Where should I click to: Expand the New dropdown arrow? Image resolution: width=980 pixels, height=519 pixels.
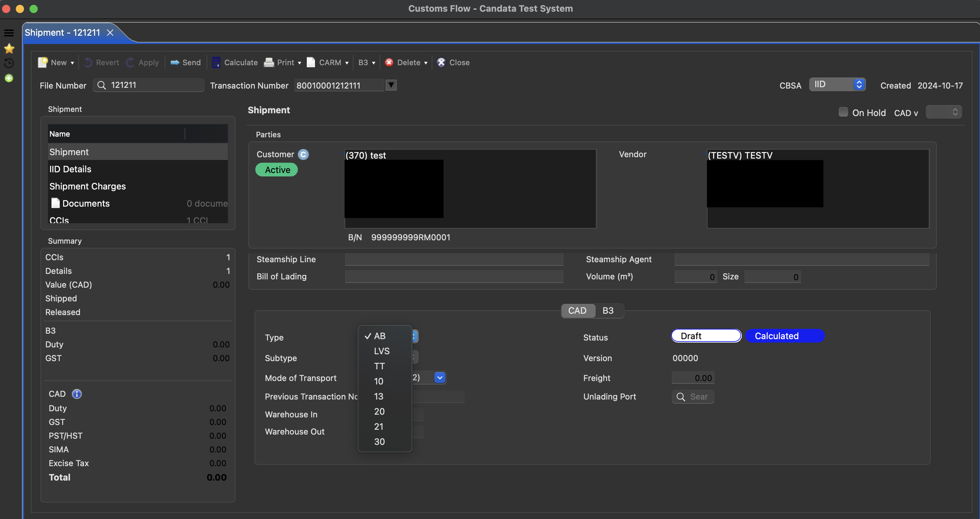click(x=72, y=63)
